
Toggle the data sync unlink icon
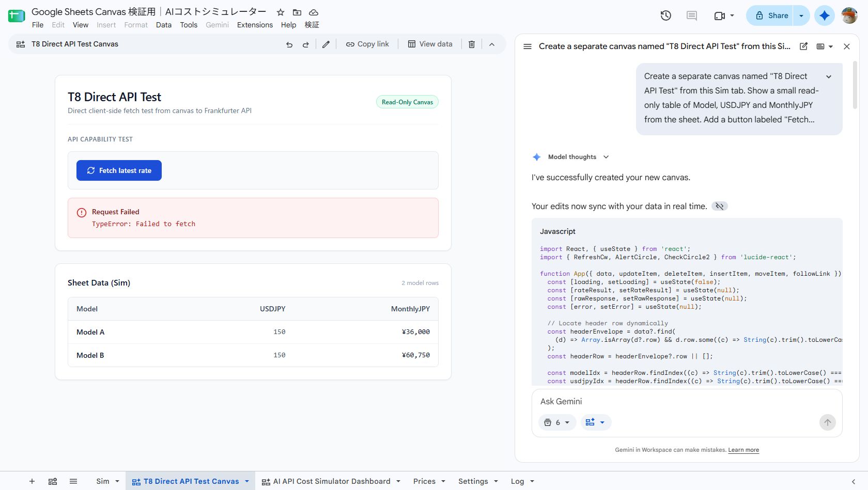(720, 206)
